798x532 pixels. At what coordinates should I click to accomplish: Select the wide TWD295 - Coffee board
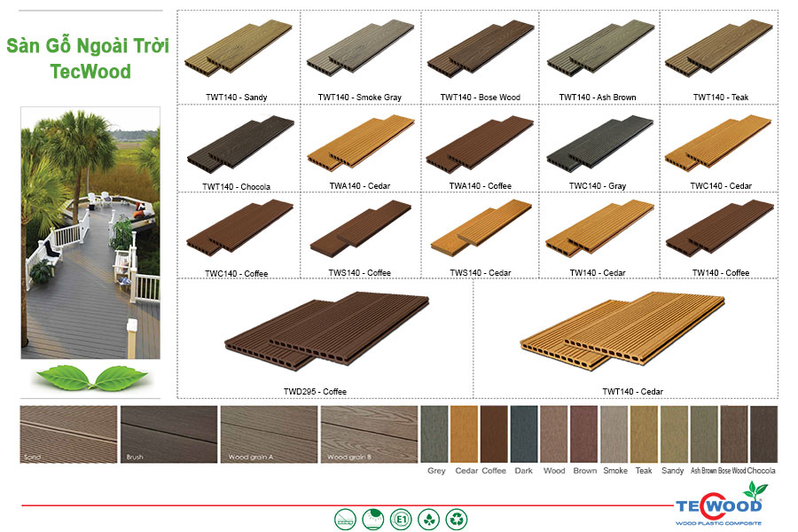327,331
